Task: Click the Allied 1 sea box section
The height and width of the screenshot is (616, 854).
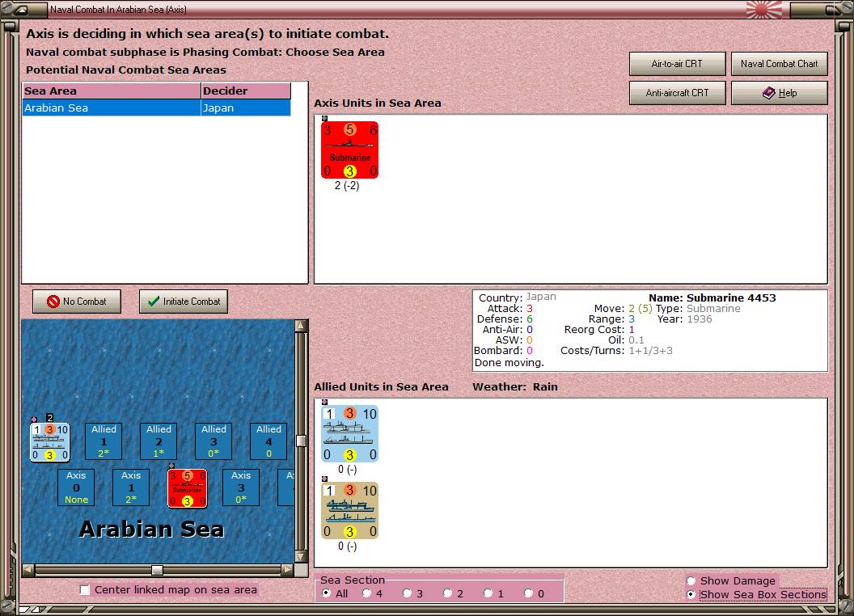Action: (104, 441)
